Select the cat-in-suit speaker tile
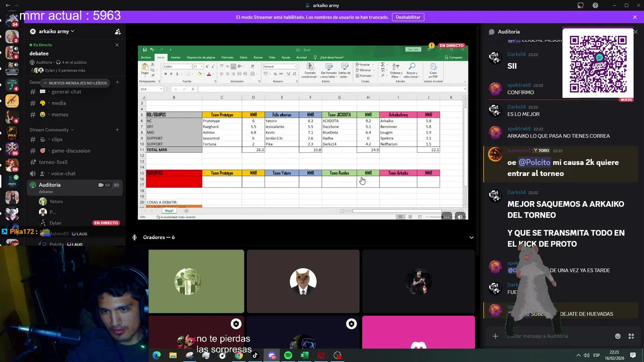 click(x=303, y=282)
